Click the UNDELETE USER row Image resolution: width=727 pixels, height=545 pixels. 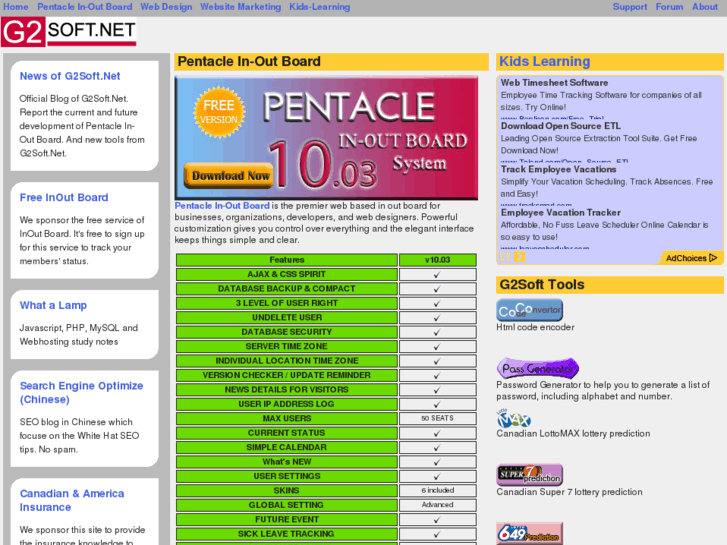[x=326, y=317]
